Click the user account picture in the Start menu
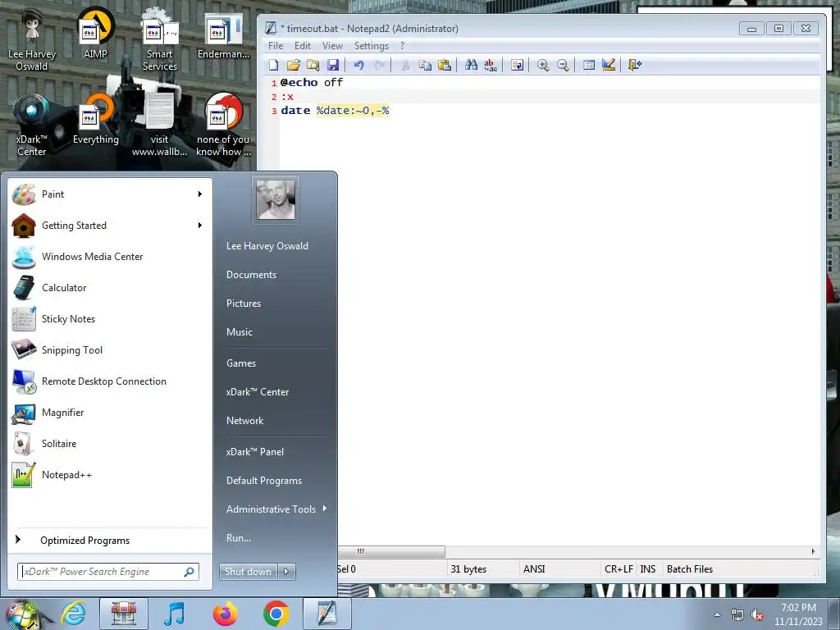Viewport: 840px width, 630px height. (x=276, y=200)
